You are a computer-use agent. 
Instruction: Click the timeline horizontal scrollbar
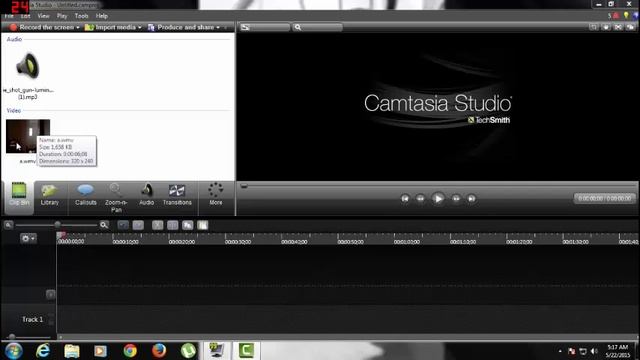347,338
